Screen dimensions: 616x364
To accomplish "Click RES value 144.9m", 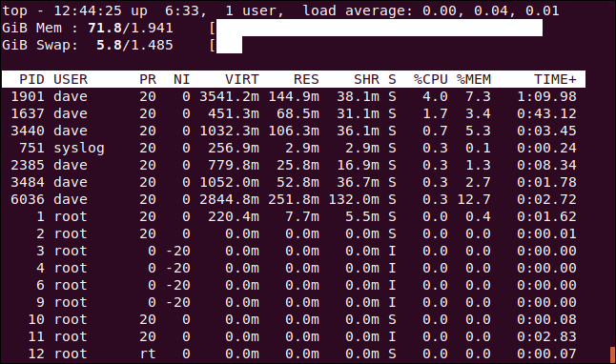I will pos(294,96).
